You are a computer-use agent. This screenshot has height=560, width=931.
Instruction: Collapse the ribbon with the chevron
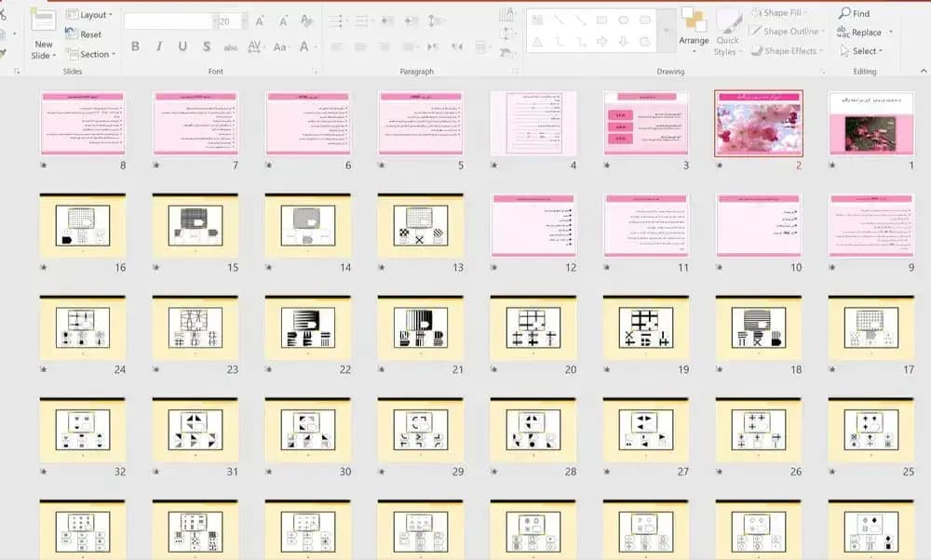point(924,71)
